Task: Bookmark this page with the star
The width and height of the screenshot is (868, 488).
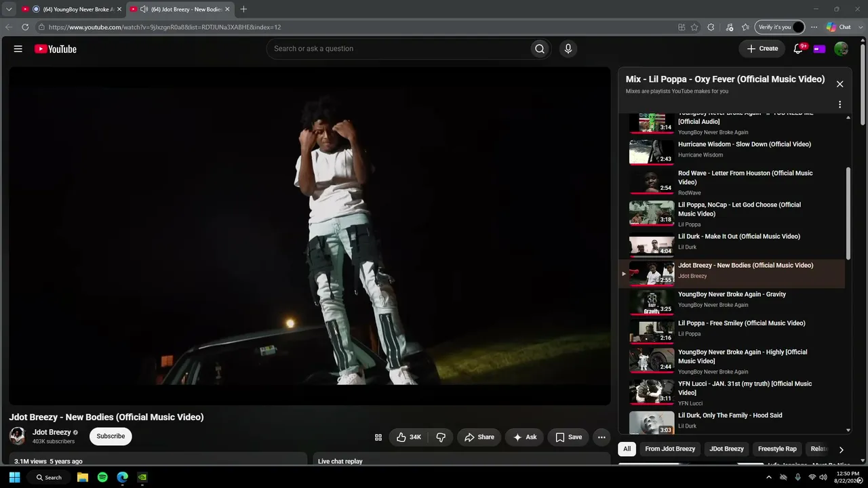Action: coord(694,27)
